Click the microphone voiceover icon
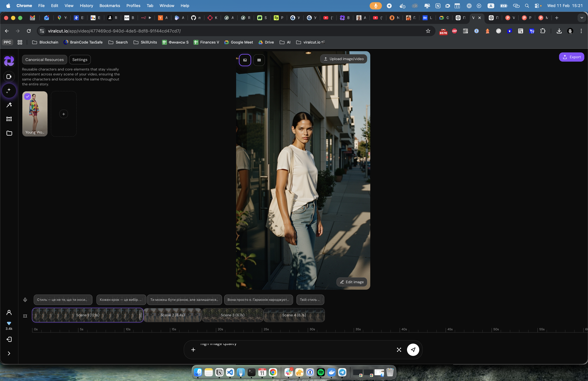Image resolution: width=588 pixels, height=381 pixels. [25, 300]
